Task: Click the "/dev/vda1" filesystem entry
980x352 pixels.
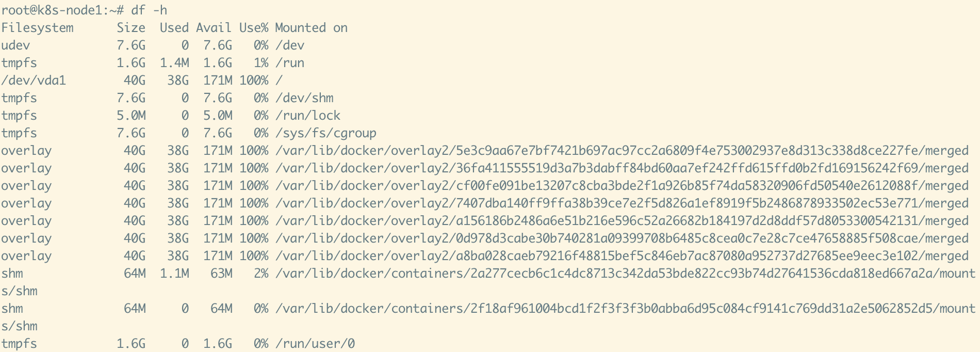Action: pos(34,81)
